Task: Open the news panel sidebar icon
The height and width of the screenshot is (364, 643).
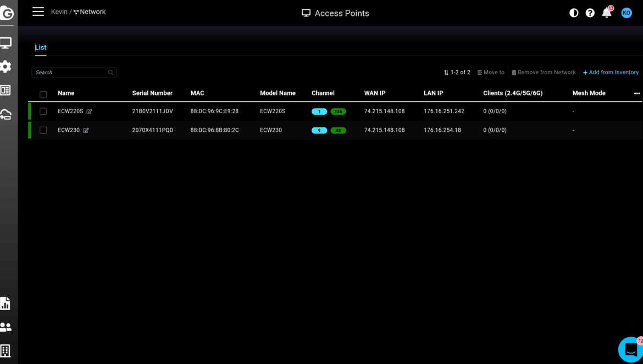Action: [x=5, y=90]
